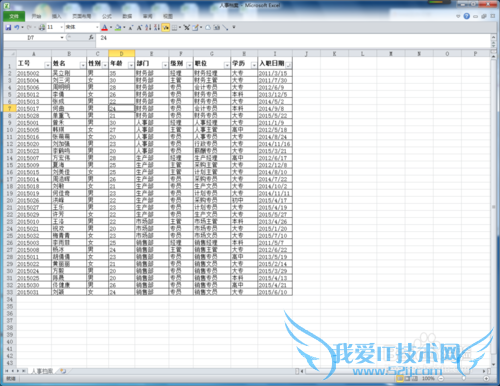The width and height of the screenshot is (500, 386).
Task: Switch to Page Layout view in status bar
Action: [407, 378]
